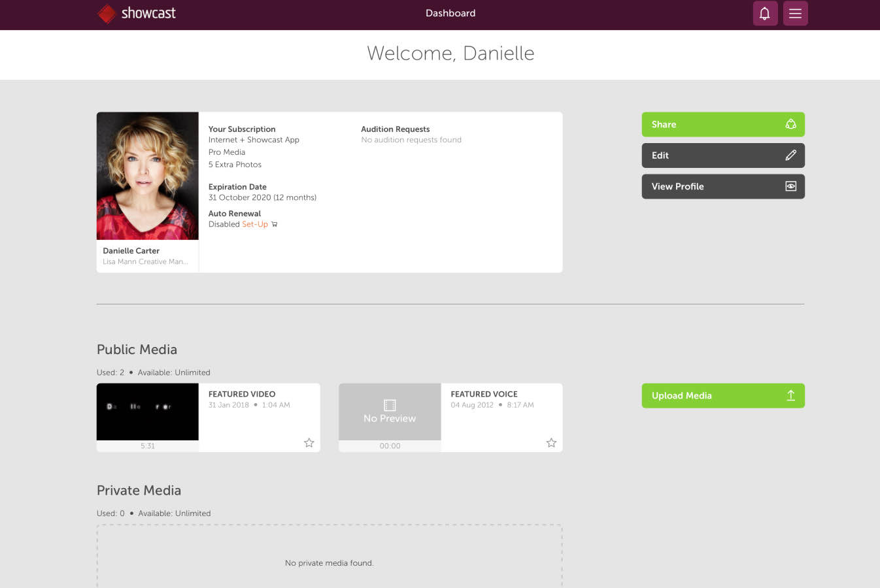Click the cart icon beside Set-Up
880x588 pixels.
click(x=275, y=224)
